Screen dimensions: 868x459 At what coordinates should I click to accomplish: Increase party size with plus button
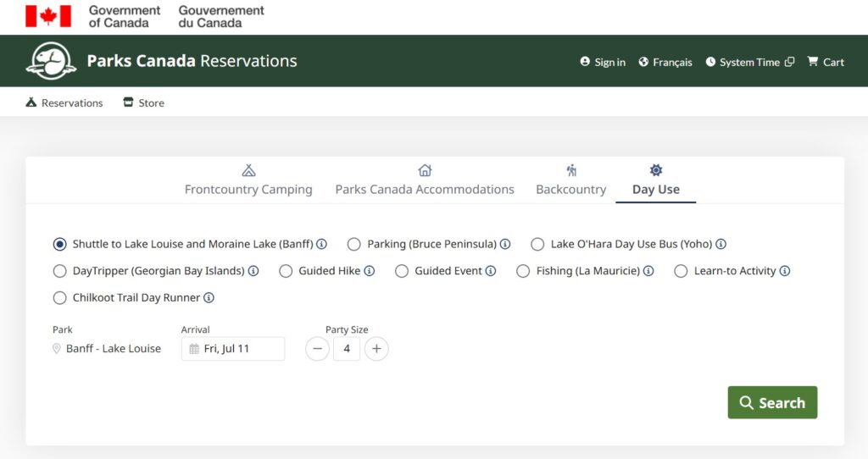pyautogui.click(x=376, y=349)
